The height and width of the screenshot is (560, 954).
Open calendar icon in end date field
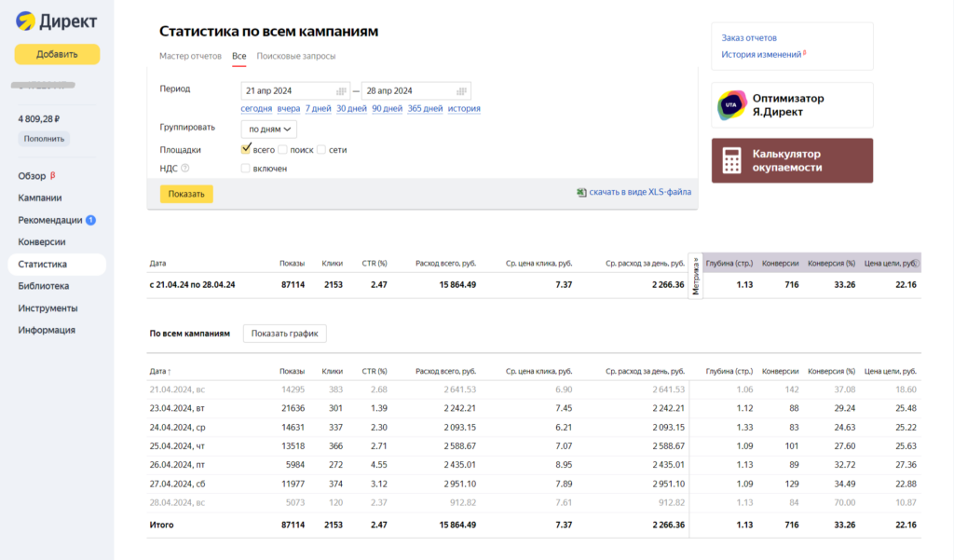[x=460, y=91]
